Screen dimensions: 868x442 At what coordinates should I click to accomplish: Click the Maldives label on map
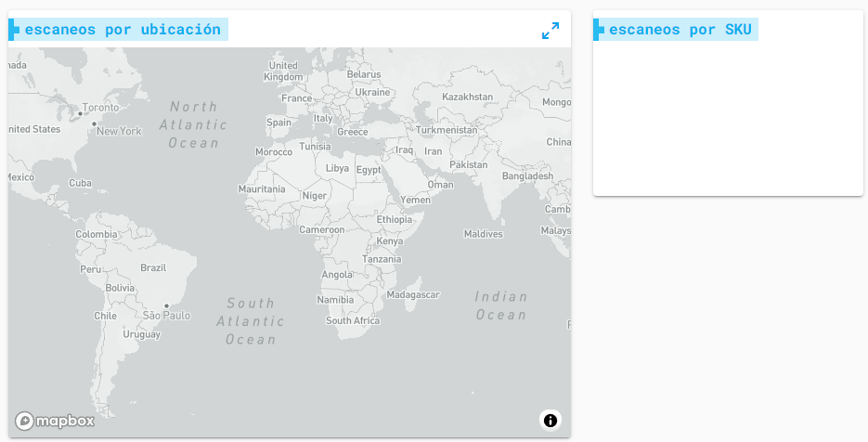tap(483, 234)
